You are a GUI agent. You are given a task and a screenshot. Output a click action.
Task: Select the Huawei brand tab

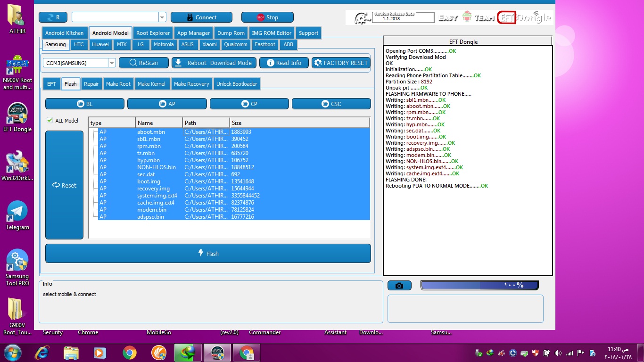[100, 44]
